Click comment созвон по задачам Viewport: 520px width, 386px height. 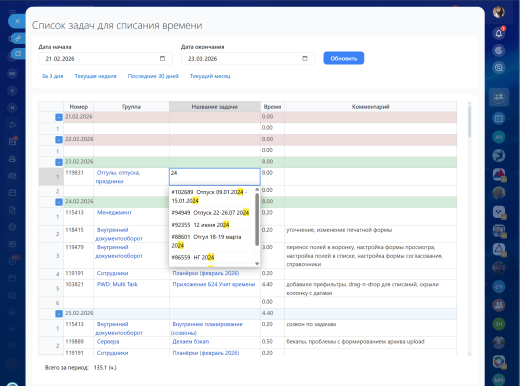tap(311, 324)
